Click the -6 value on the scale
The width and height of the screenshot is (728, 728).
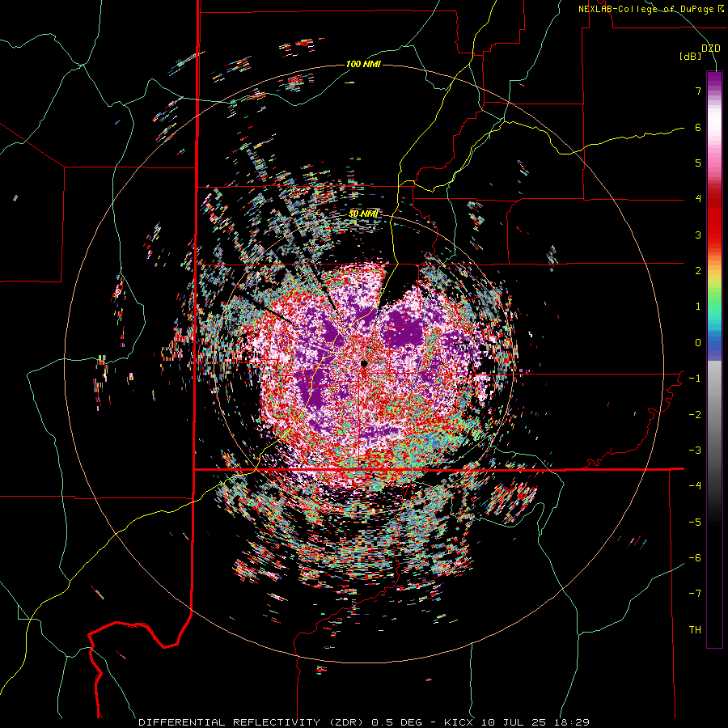pos(695,558)
